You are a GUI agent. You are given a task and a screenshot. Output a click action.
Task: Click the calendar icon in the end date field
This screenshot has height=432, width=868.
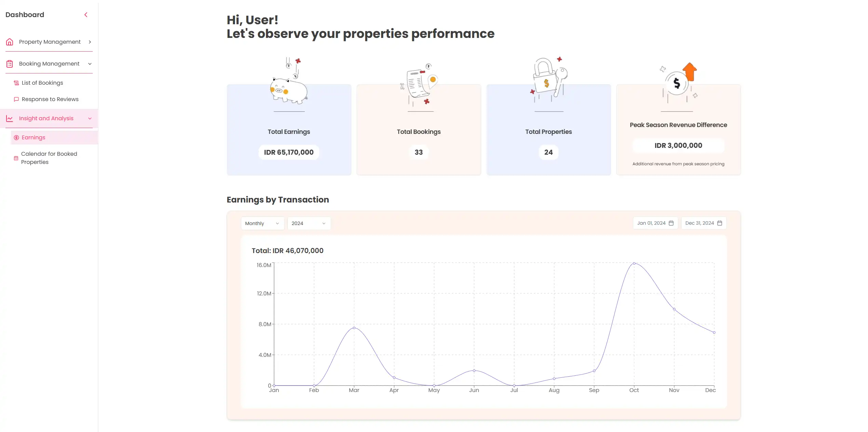coord(720,223)
